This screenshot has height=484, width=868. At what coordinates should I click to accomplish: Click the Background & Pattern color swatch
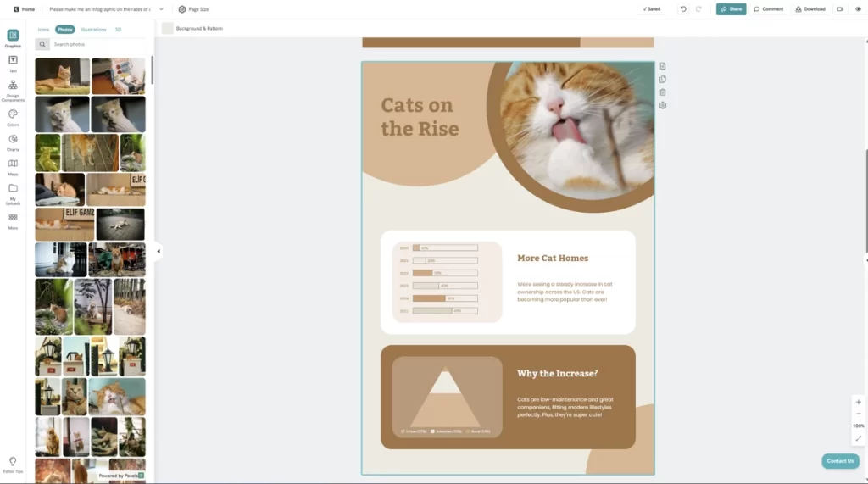[x=167, y=28]
